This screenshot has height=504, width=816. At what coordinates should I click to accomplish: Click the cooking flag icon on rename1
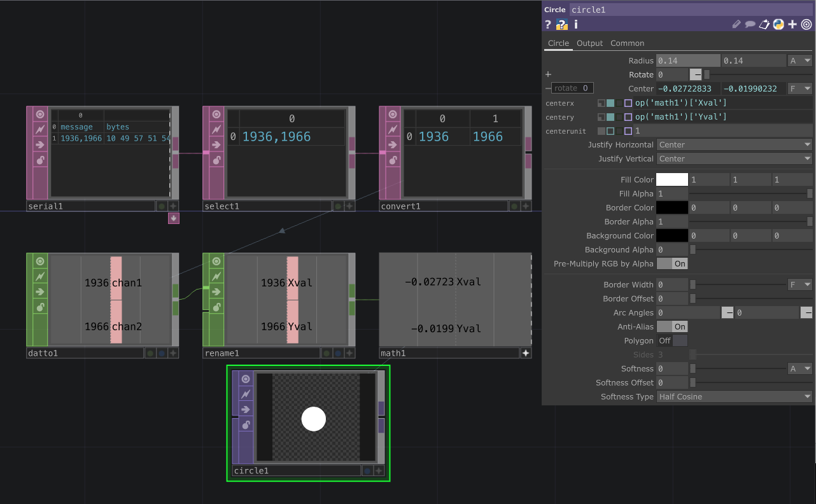click(x=216, y=277)
